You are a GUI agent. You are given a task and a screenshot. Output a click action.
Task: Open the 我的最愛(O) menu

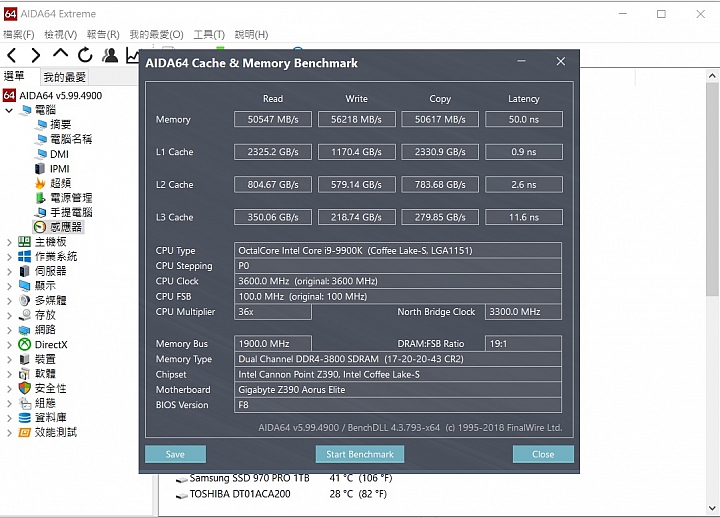(x=156, y=34)
